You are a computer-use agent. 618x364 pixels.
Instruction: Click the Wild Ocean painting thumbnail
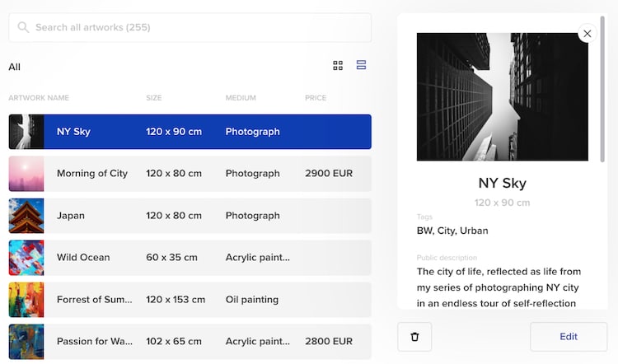pos(26,258)
